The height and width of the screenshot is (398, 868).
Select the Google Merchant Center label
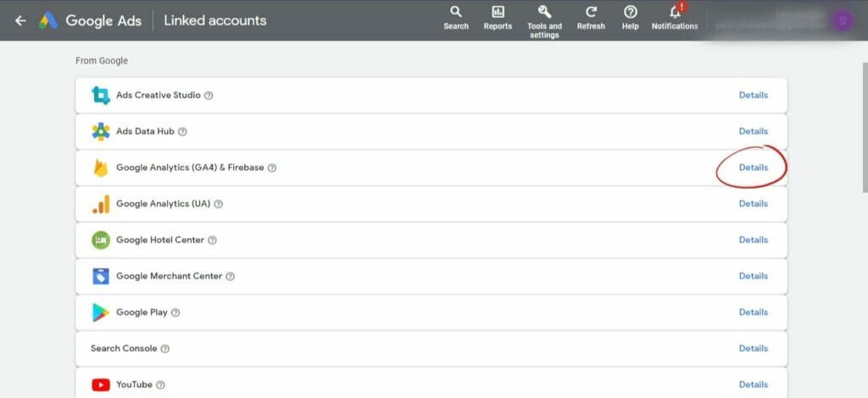[169, 276]
